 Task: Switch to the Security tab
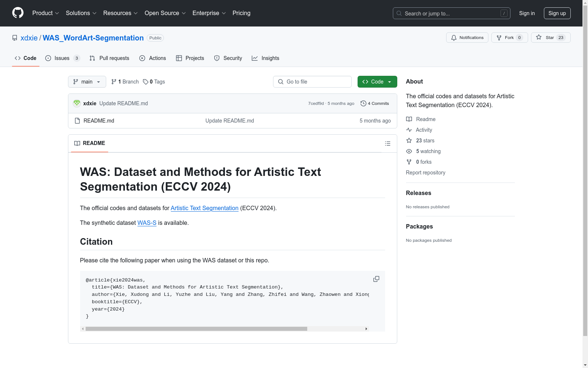click(x=228, y=58)
